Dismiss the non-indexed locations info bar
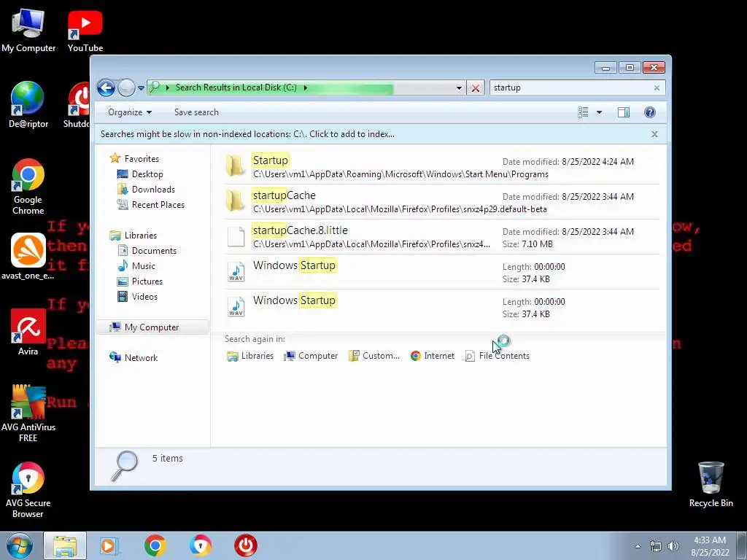747x560 pixels. click(x=654, y=134)
